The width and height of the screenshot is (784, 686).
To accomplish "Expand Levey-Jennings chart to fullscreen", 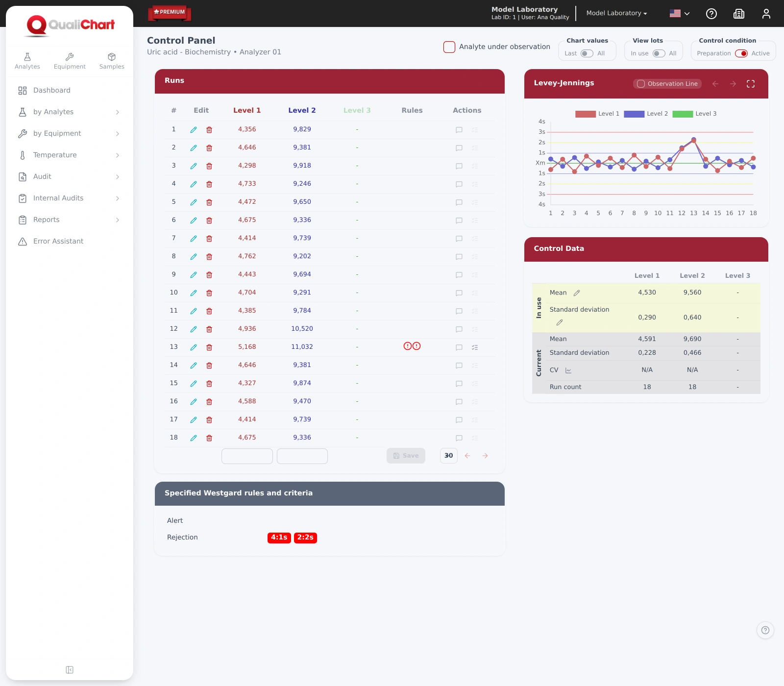I will [x=751, y=84].
